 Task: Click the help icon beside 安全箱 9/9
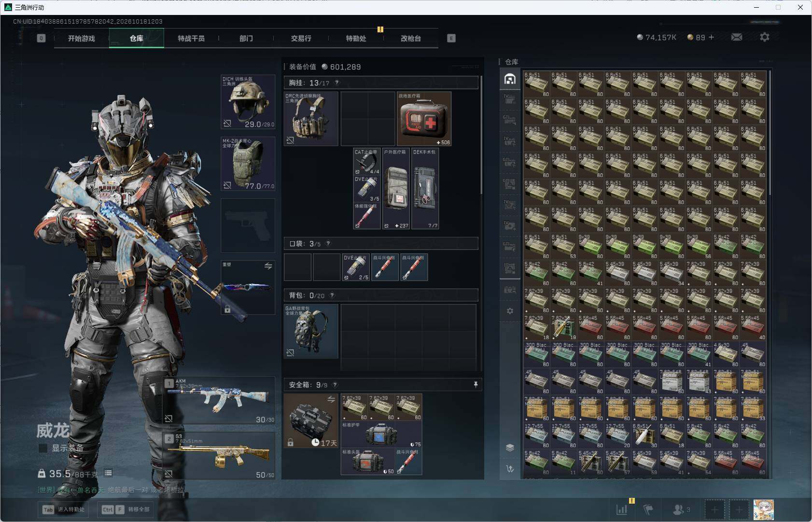pos(335,385)
